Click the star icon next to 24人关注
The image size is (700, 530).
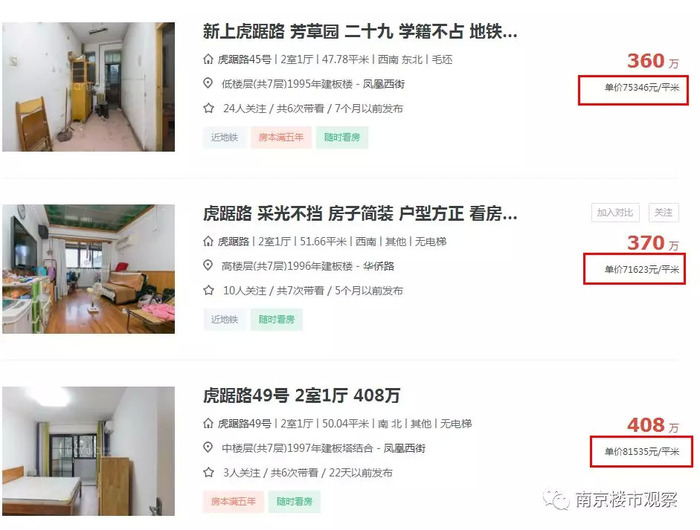pyautogui.click(x=208, y=108)
